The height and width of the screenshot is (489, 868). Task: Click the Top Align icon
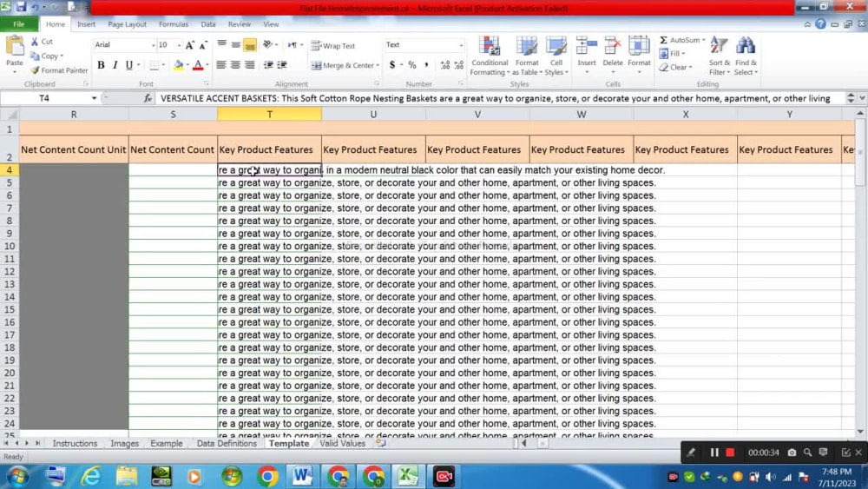(222, 45)
